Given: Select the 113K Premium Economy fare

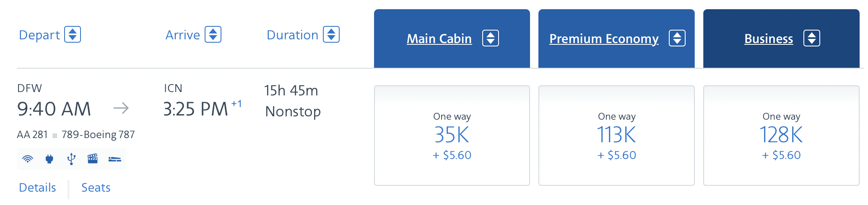Looking at the screenshot, I should 616,136.
